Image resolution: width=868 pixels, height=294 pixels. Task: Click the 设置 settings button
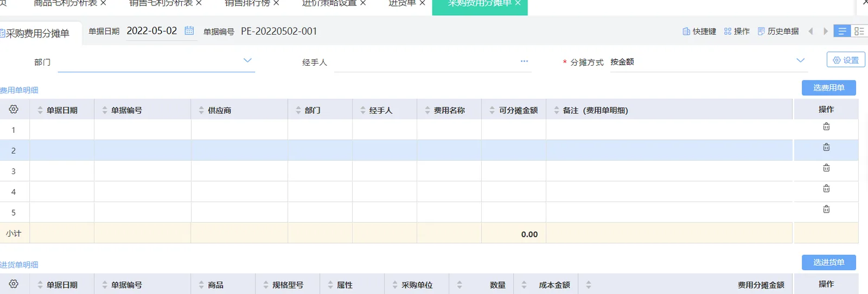(846, 60)
